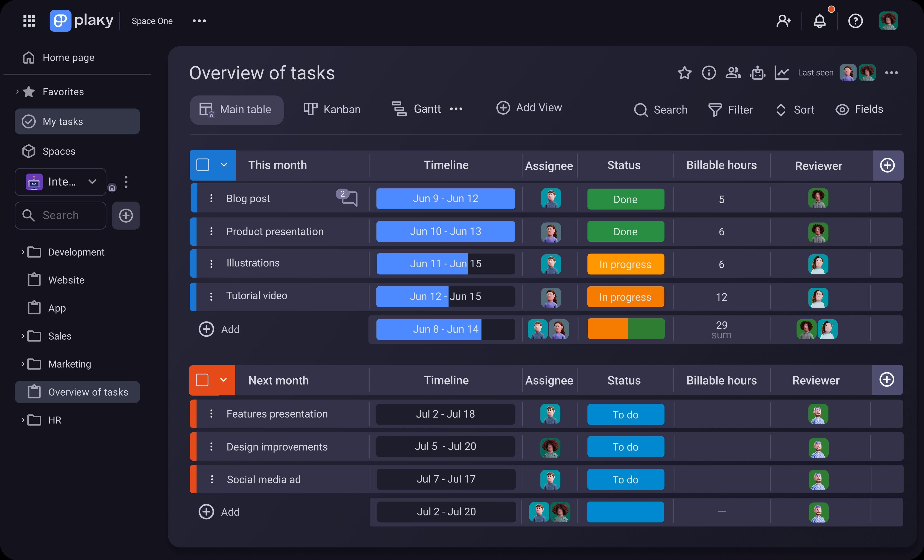The height and width of the screenshot is (560, 924).
Task: Click Features presentation To do status
Action: coord(625,414)
